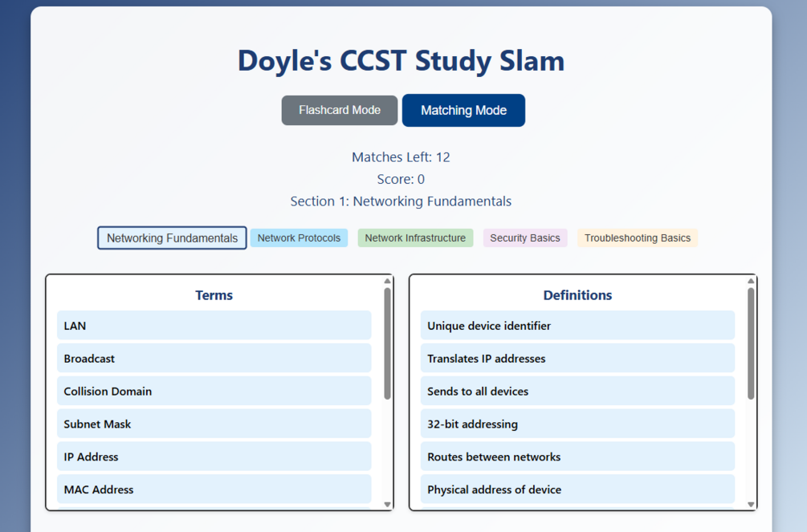Pick the 'Sends to all devices' definition
807x532 pixels.
click(x=577, y=391)
